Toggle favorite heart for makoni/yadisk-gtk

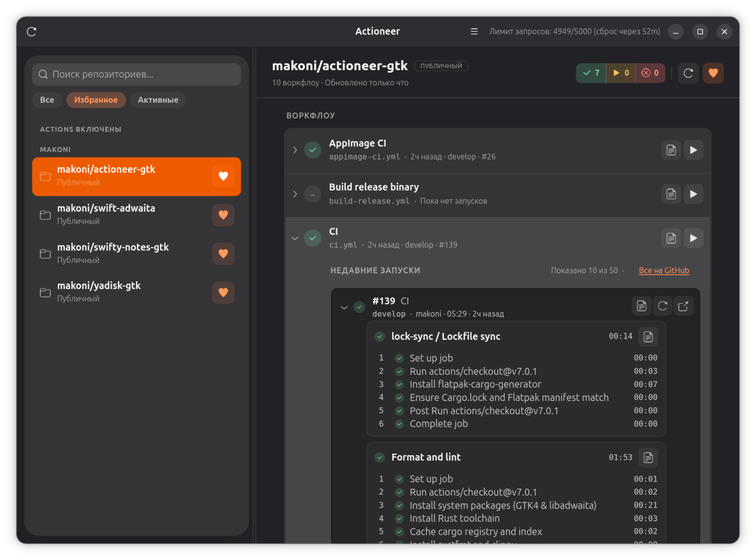[x=223, y=292]
